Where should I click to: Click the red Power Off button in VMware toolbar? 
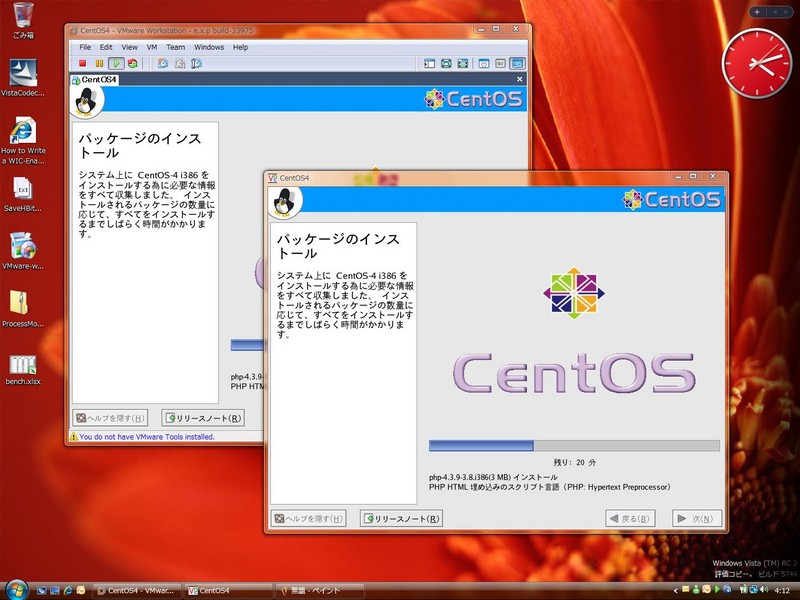(x=82, y=63)
